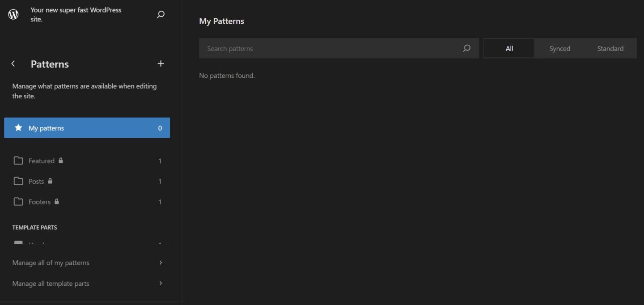Switch to the All filter tab
The height and width of the screenshot is (305, 644).
coord(509,48)
